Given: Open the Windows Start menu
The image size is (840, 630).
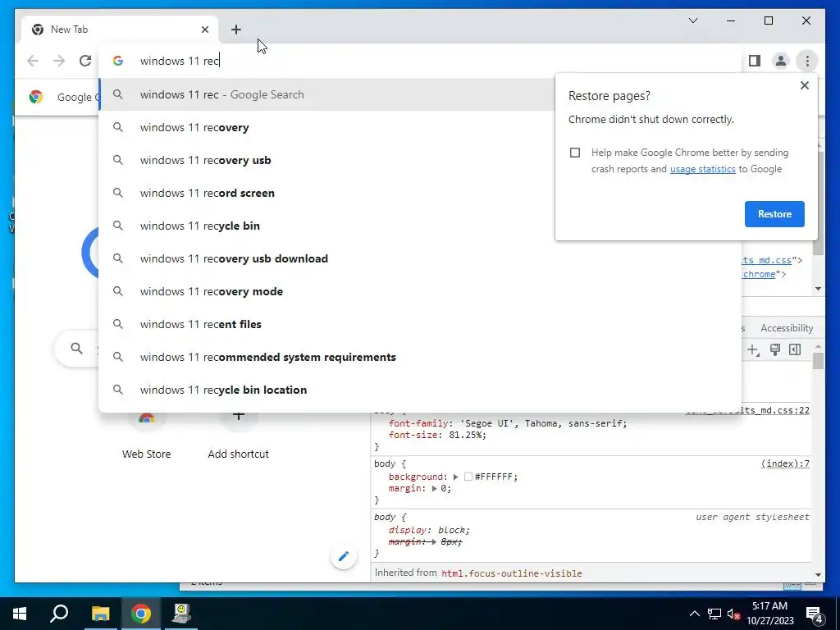Looking at the screenshot, I should pos(20,614).
